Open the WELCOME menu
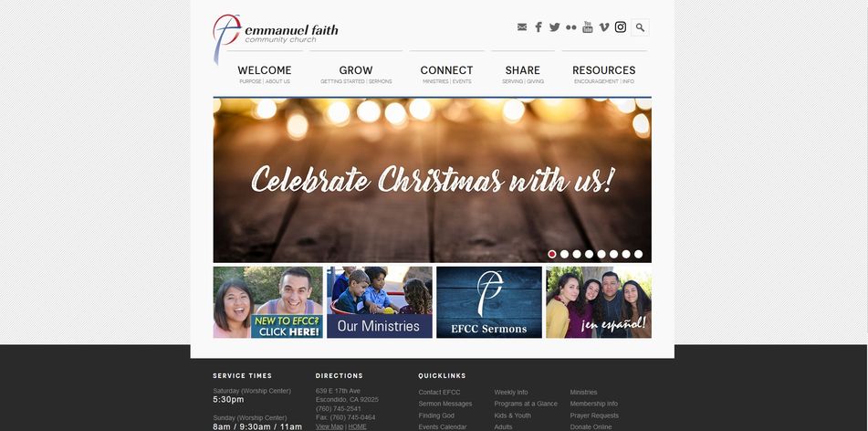Image resolution: width=868 pixels, height=431 pixels. click(265, 70)
